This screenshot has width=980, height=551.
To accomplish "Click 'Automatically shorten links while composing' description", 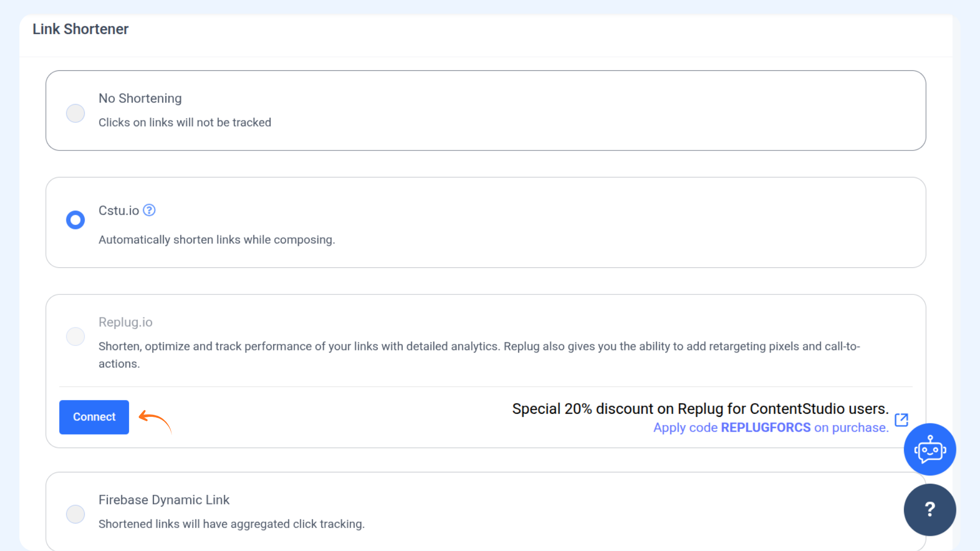I will click(x=216, y=240).
